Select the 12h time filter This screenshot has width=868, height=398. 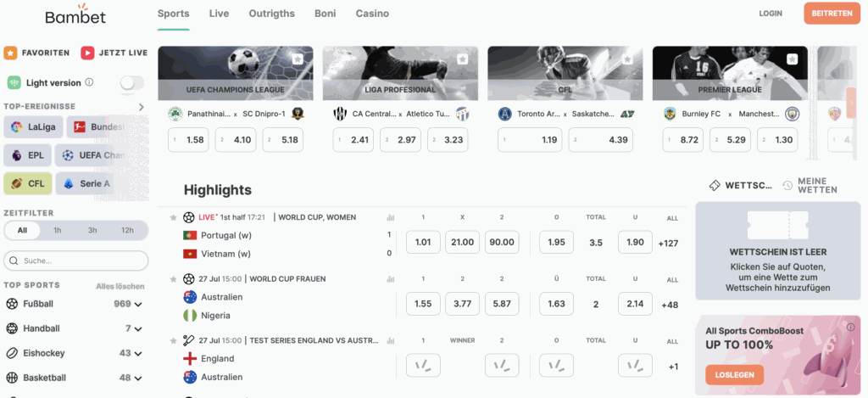point(127,230)
